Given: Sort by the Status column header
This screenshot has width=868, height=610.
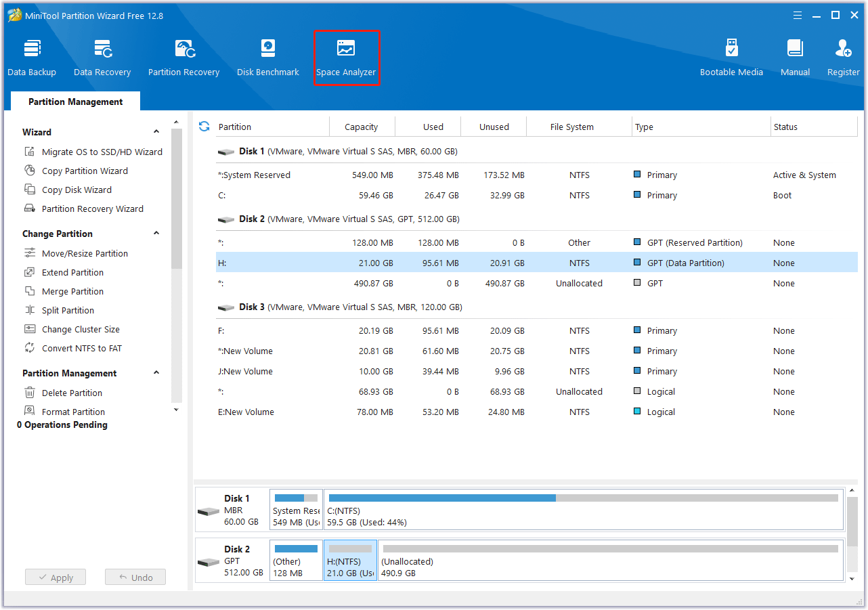Looking at the screenshot, I should [x=815, y=127].
